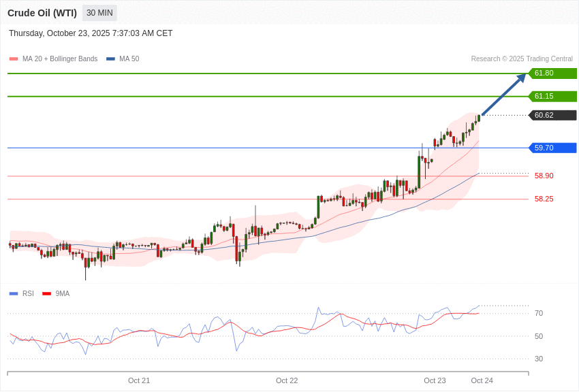Click the 60.62 current price tag
Image resolution: width=579 pixels, height=392 pixels.
552,116
